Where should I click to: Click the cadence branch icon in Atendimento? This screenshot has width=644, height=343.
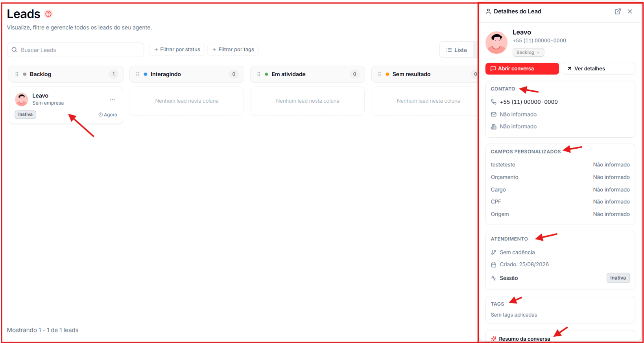click(x=494, y=252)
